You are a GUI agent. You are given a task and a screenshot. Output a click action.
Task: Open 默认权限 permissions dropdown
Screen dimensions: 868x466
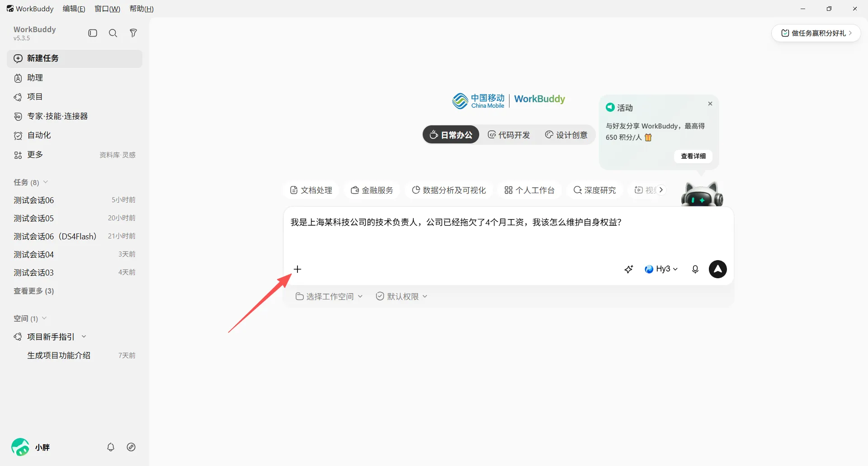(x=401, y=296)
